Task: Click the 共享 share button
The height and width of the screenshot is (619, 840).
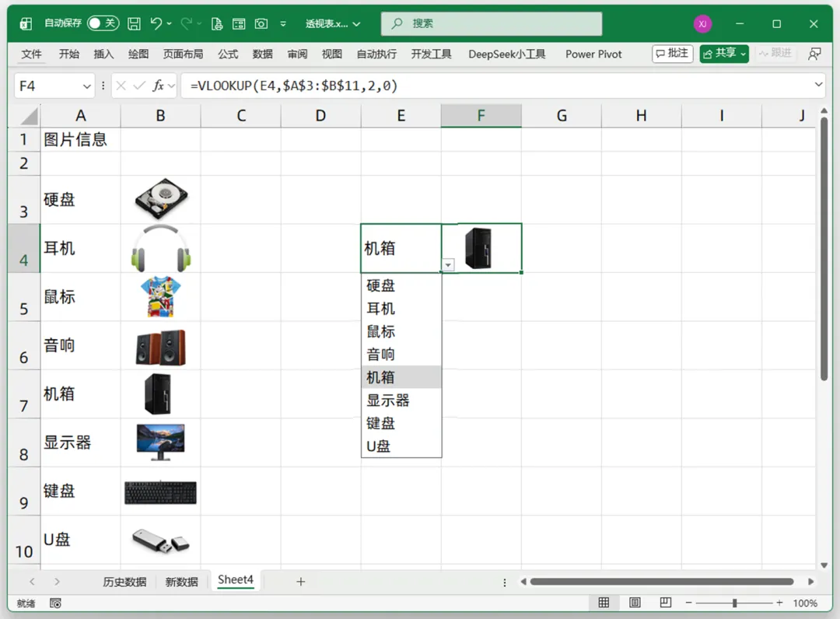Action: coord(724,54)
